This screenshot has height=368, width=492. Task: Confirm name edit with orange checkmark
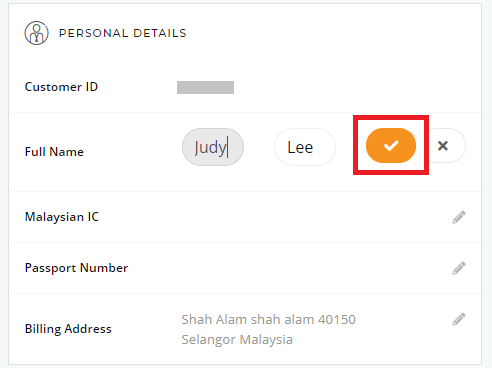coord(391,146)
